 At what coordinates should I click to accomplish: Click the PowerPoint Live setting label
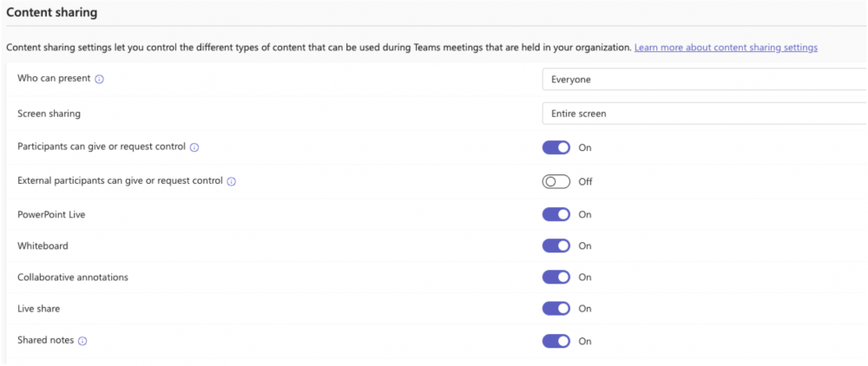[51, 214]
